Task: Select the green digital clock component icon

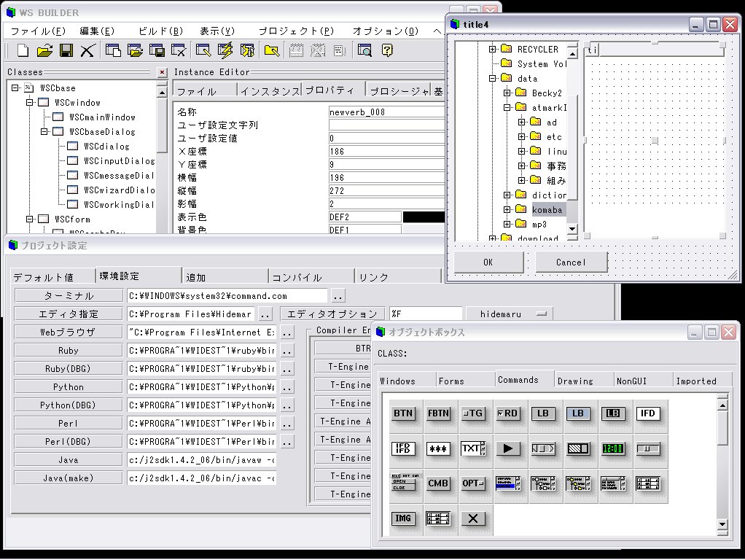Action: 612,448
